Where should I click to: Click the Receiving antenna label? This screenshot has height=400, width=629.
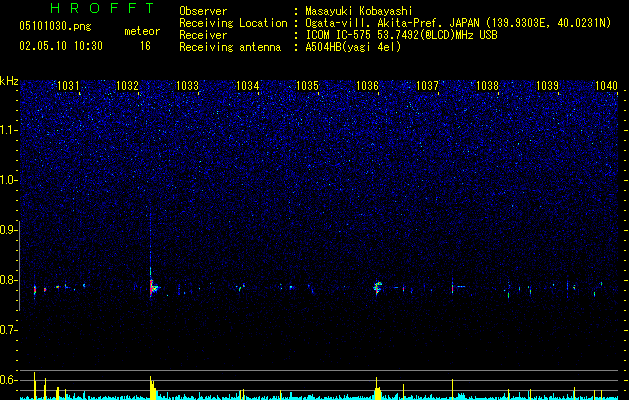[230, 47]
